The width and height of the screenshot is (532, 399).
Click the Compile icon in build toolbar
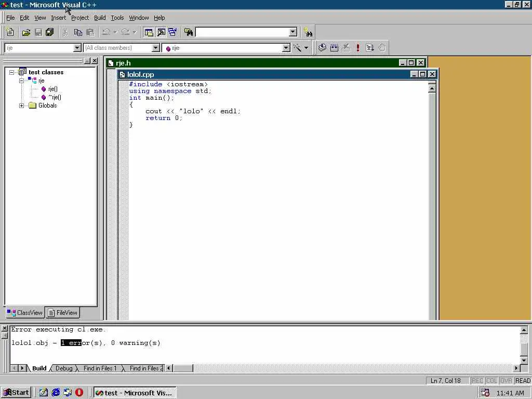click(322, 47)
